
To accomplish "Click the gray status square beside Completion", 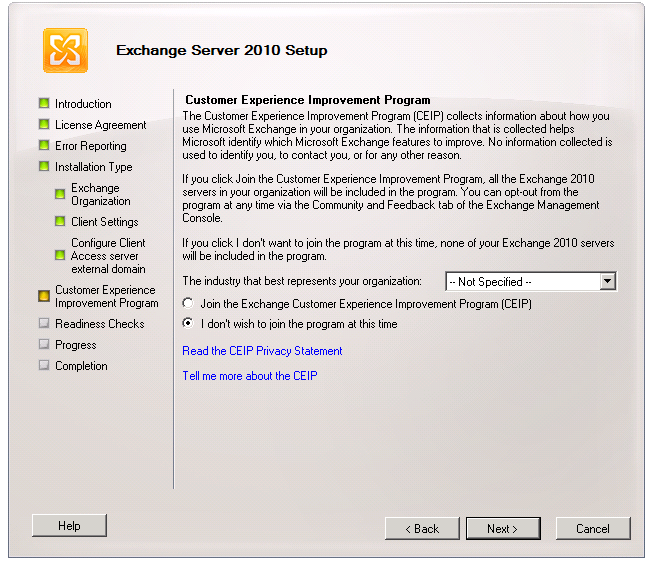I will point(44,365).
